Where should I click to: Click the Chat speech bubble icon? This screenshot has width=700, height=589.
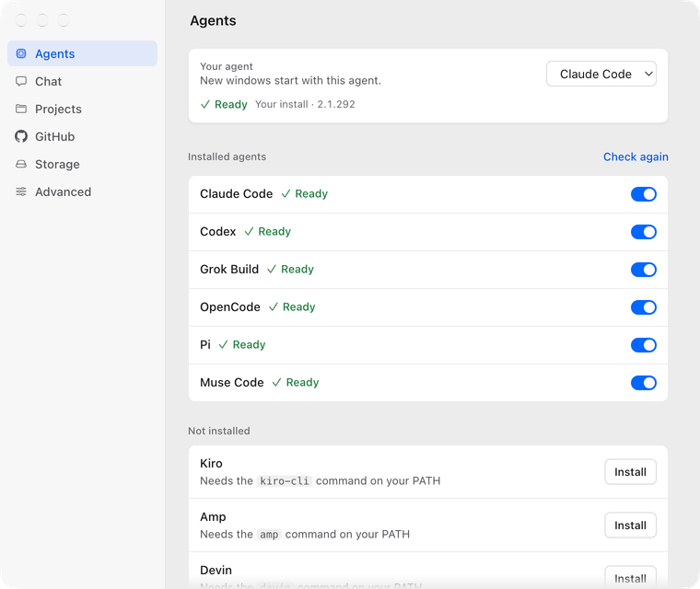click(x=21, y=81)
